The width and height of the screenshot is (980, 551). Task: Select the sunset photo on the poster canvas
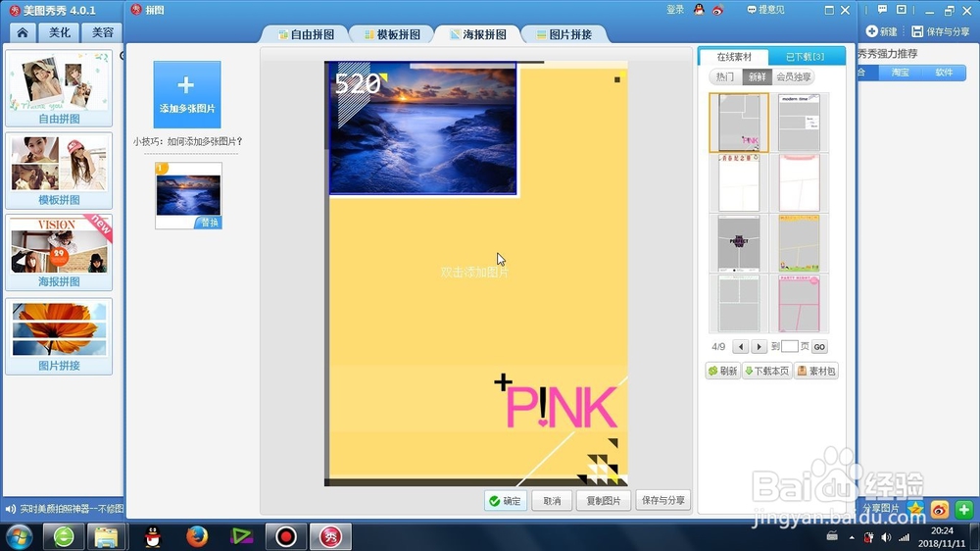pos(423,128)
